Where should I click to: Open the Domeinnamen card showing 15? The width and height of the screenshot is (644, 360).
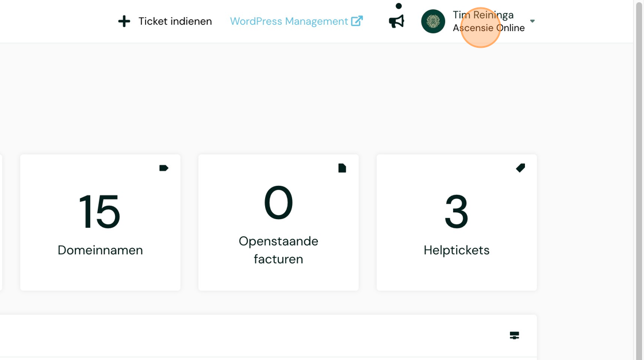click(100, 223)
